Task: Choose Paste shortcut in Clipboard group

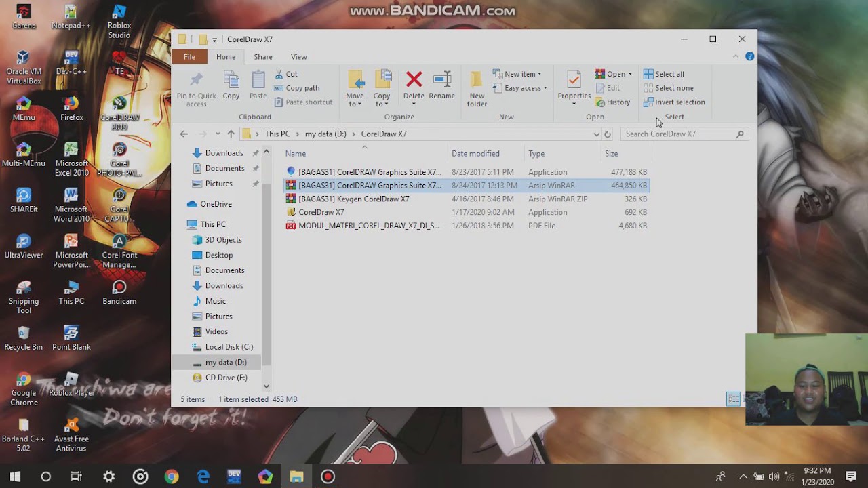Action: pos(303,102)
